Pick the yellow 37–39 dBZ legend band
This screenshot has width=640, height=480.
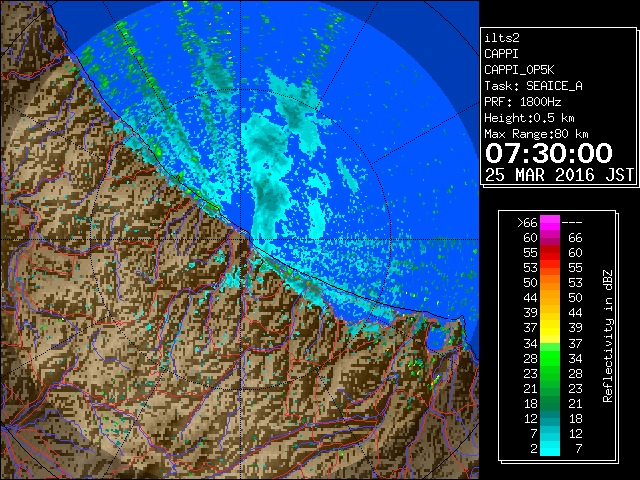click(550, 328)
